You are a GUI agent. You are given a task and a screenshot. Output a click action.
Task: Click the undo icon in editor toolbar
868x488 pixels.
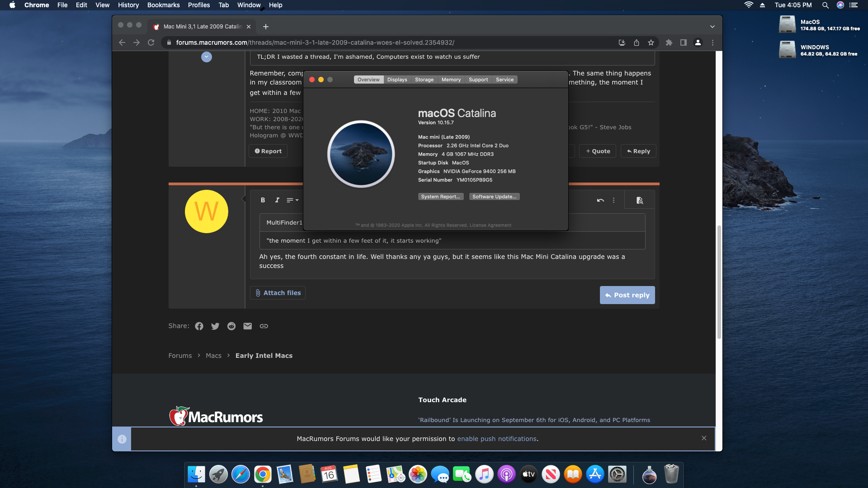pos(600,200)
